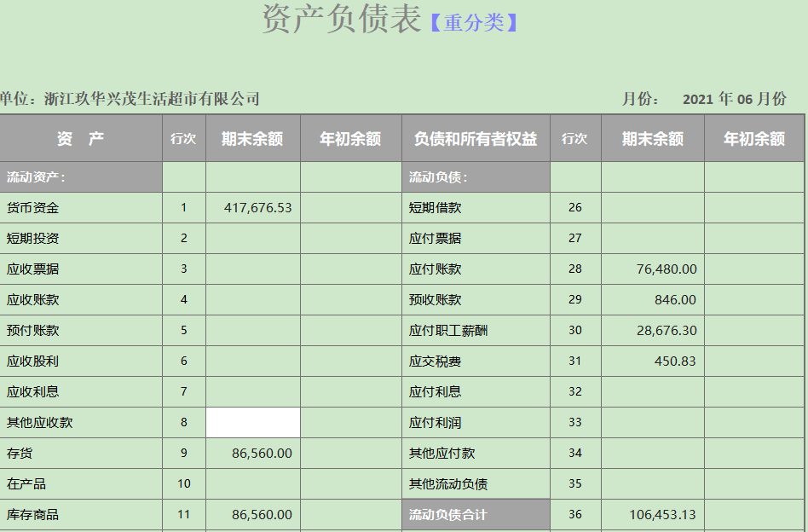Select the 货币资金 row label

point(32,208)
